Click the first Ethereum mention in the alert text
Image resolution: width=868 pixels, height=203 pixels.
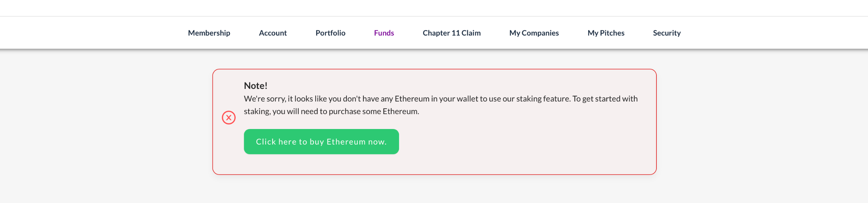(412, 99)
